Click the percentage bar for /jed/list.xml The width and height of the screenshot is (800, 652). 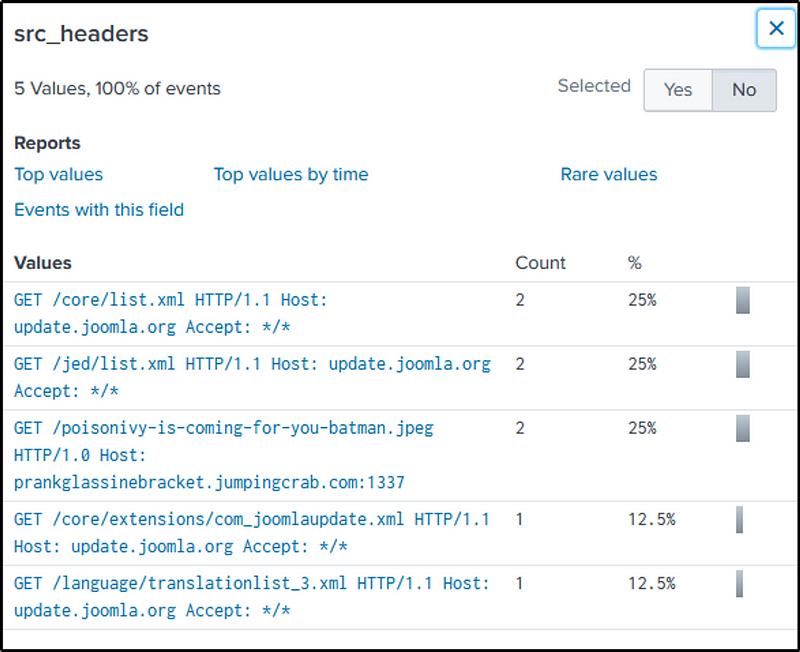(x=742, y=364)
